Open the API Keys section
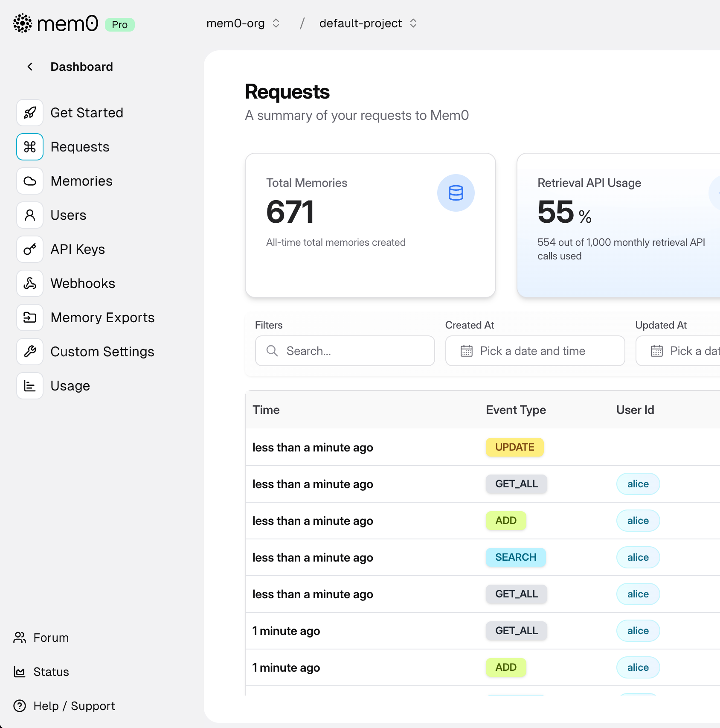The height and width of the screenshot is (728, 720). tap(78, 249)
